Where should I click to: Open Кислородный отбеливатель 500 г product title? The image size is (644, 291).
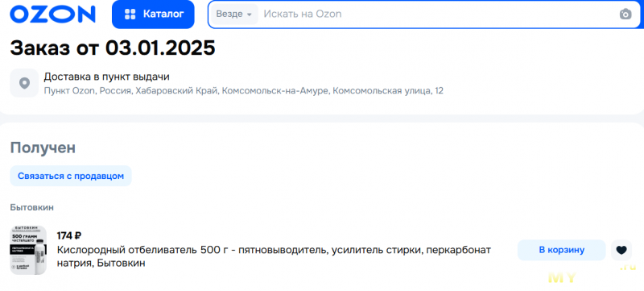point(274,256)
